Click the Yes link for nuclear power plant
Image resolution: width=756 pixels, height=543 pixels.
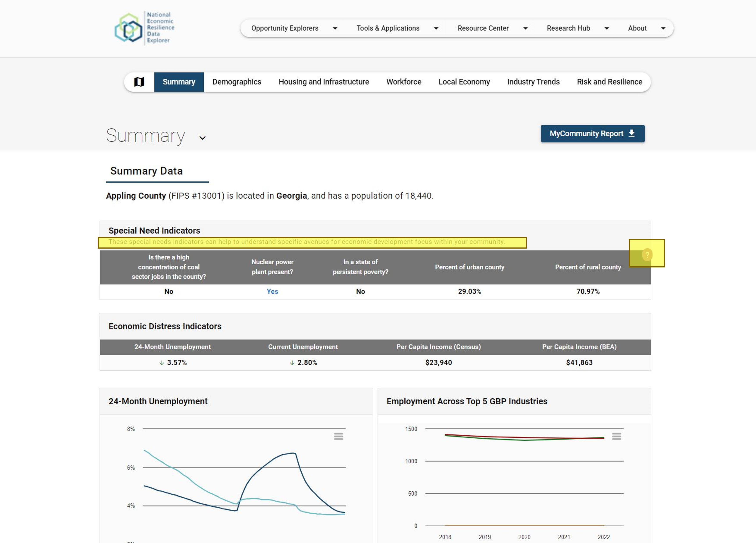tap(272, 291)
